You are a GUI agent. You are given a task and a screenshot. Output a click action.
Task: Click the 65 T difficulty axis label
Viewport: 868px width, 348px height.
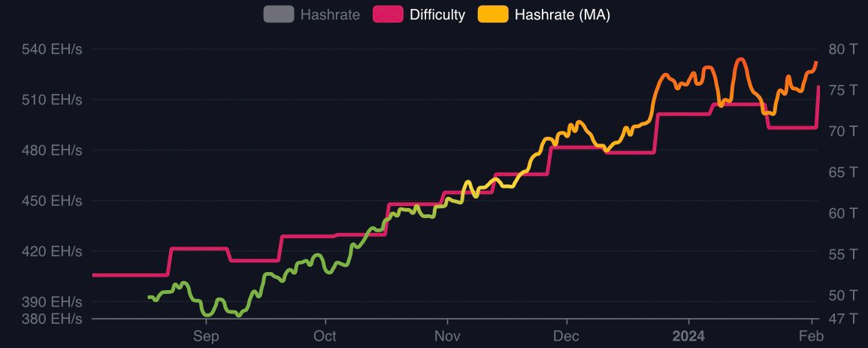coord(843,173)
